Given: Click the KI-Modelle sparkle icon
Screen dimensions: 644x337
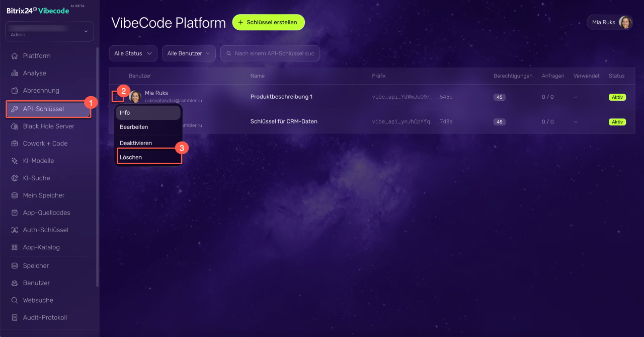Looking at the screenshot, I should click(x=15, y=161).
